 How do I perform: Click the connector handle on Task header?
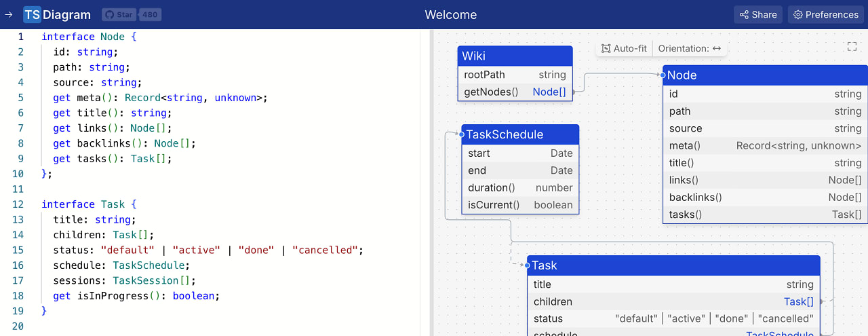coord(528,265)
